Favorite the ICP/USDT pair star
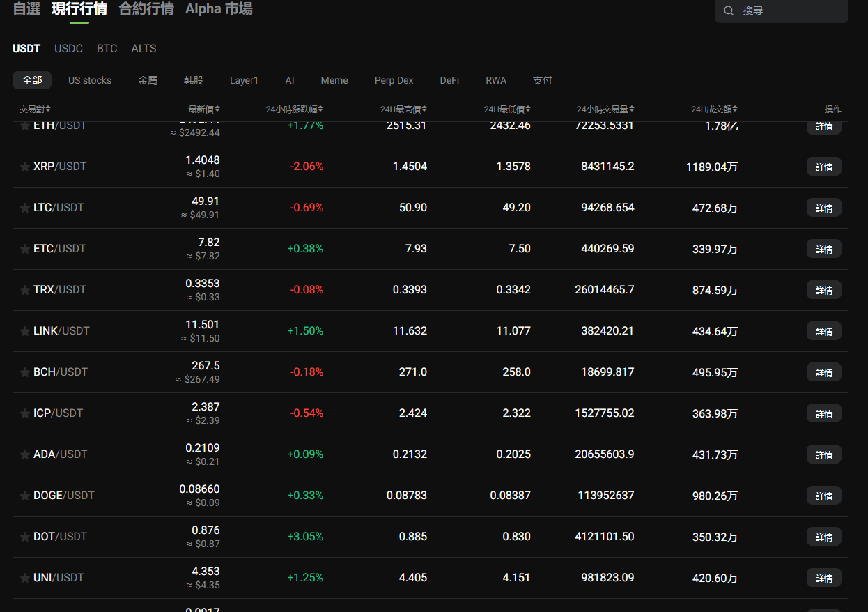The image size is (868, 612). [x=25, y=414]
